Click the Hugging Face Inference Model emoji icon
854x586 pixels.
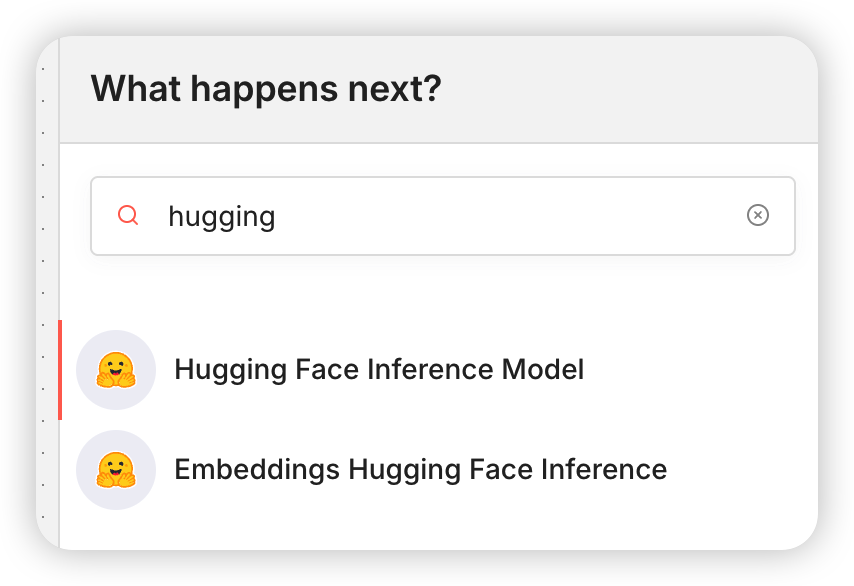click(x=116, y=370)
